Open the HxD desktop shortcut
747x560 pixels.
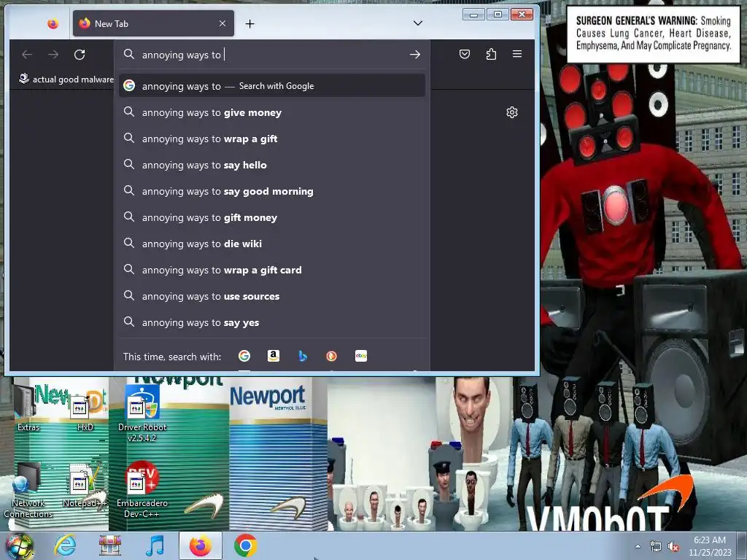pyautogui.click(x=85, y=410)
